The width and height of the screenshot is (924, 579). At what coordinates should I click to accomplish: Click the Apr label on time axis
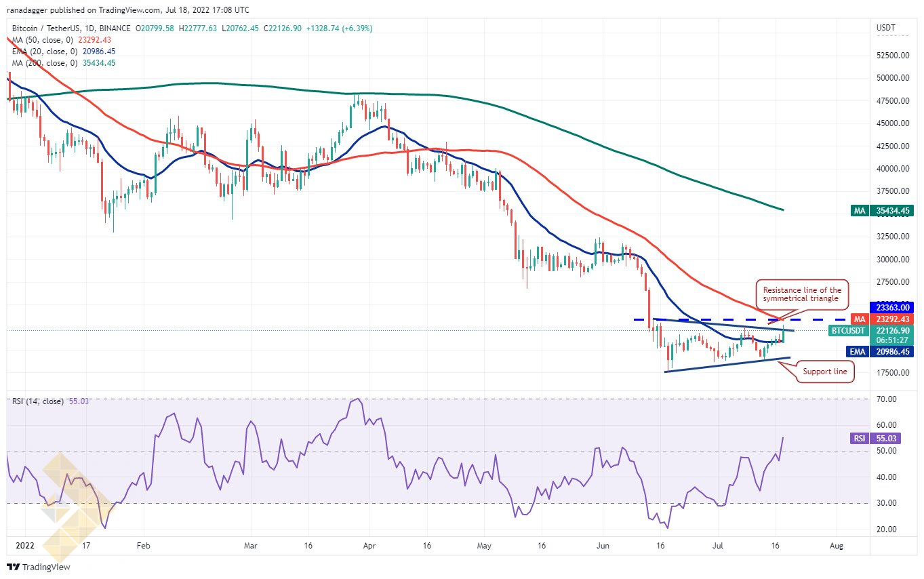369,544
